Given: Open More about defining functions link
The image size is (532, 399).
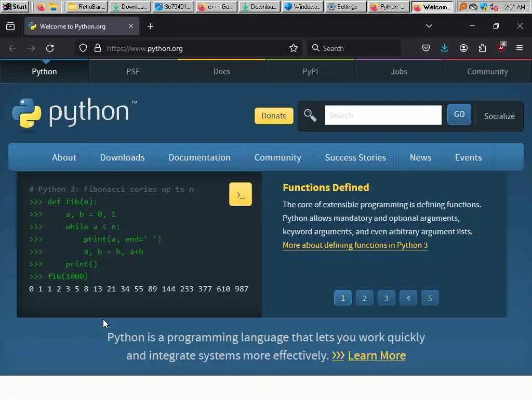Looking at the screenshot, I should pos(355,245).
